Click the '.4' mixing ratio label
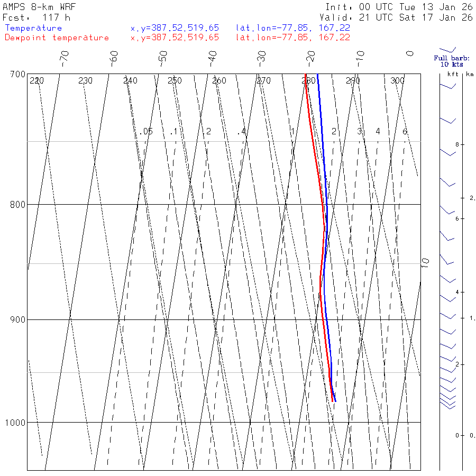 click(x=242, y=132)
